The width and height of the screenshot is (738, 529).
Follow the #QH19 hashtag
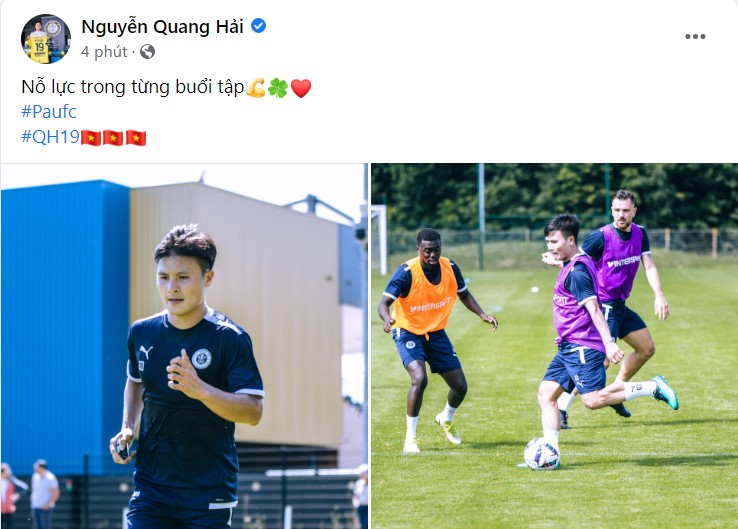(x=50, y=136)
